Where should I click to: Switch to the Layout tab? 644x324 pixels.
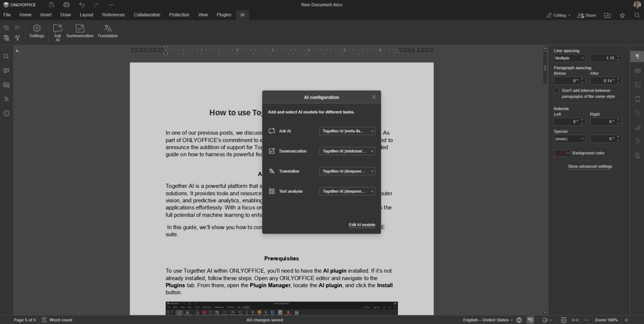(x=86, y=15)
